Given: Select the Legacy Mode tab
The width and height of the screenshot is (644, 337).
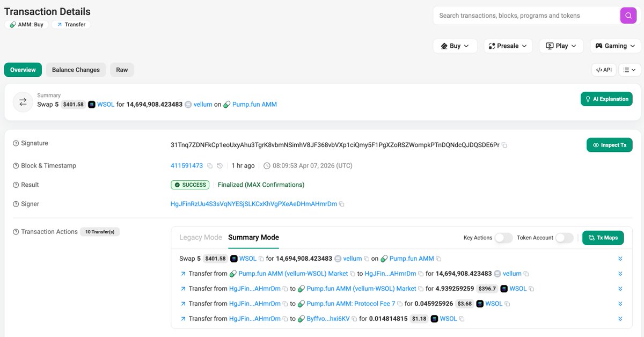Looking at the screenshot, I should 201,237.
